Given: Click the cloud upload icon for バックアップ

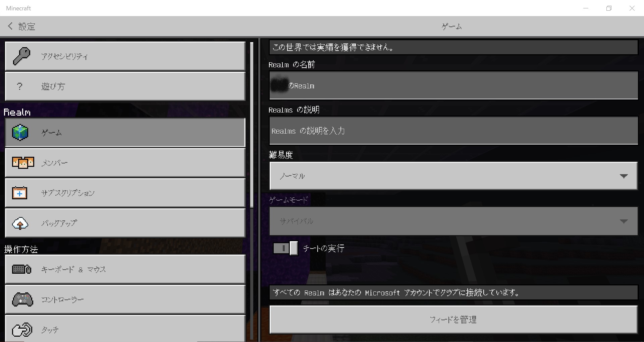Looking at the screenshot, I should coord(20,223).
